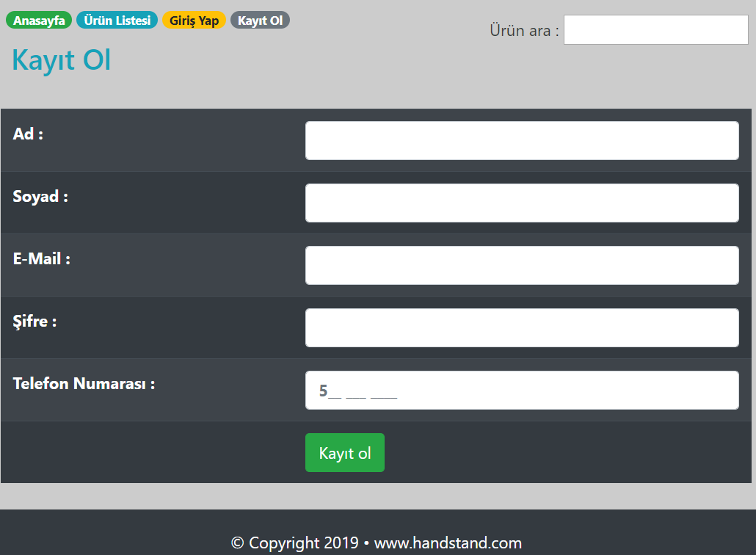Click the 'Ürün ara :' label
The height and width of the screenshot is (555, 756).
(x=525, y=30)
